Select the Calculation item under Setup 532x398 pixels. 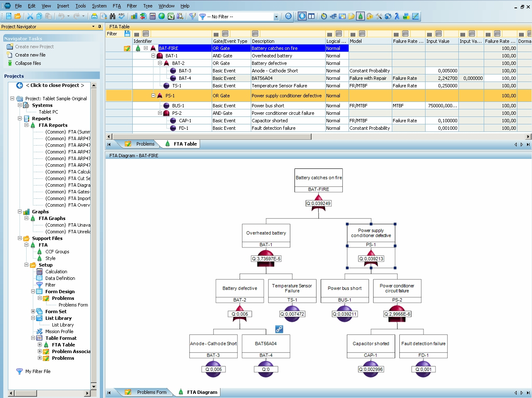click(x=56, y=272)
